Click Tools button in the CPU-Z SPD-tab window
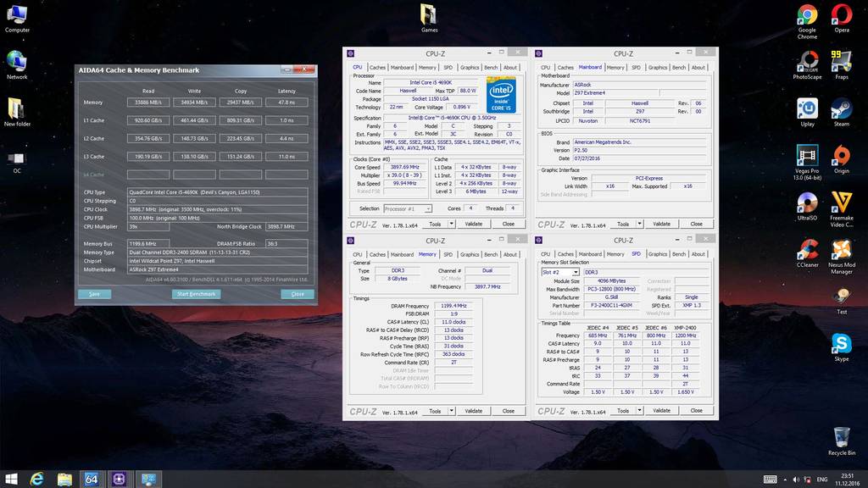The width and height of the screenshot is (868, 488). (623, 411)
